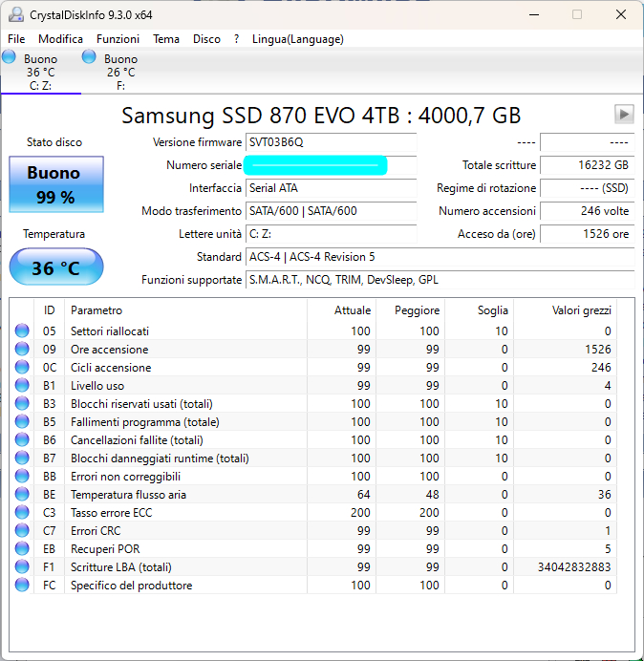The image size is (644, 661).
Task: Click the Valori grezzi column header
Action: coord(565,310)
